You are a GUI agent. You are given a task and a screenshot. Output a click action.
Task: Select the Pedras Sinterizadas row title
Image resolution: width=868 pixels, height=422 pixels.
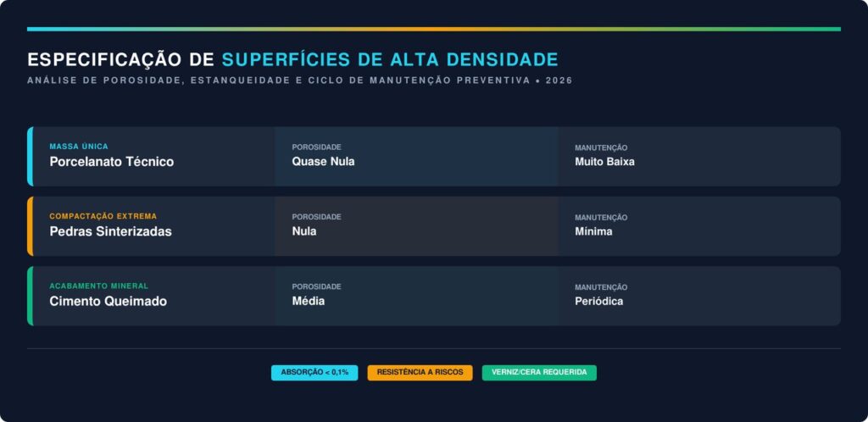click(110, 231)
